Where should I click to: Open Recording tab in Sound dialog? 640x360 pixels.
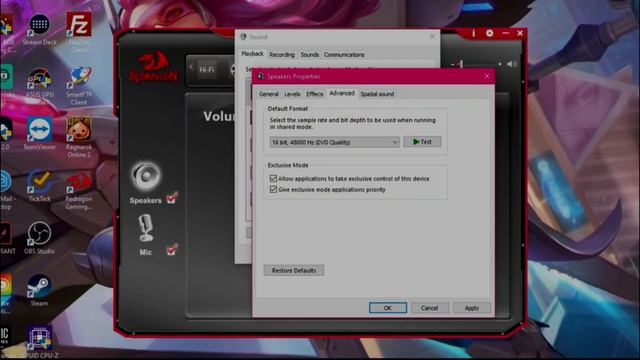pos(282,55)
